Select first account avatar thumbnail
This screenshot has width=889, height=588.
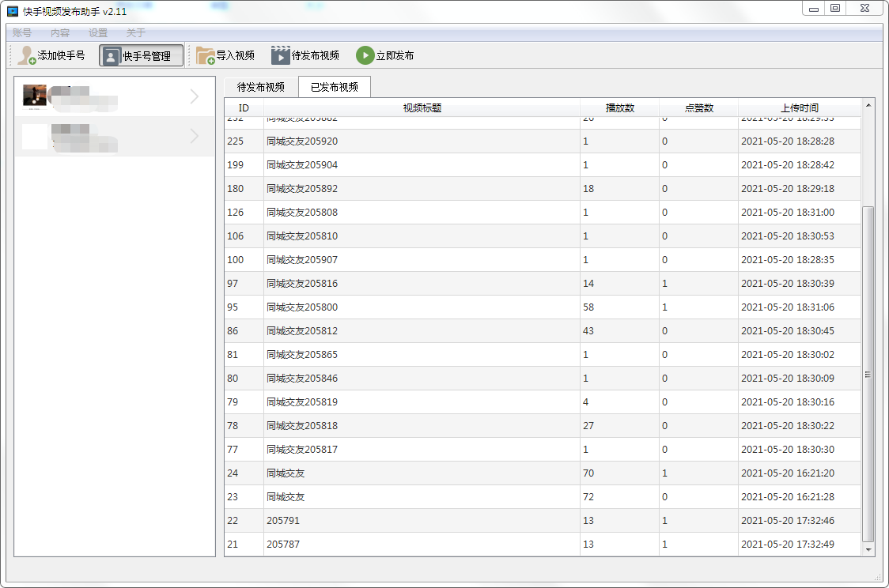(35, 97)
